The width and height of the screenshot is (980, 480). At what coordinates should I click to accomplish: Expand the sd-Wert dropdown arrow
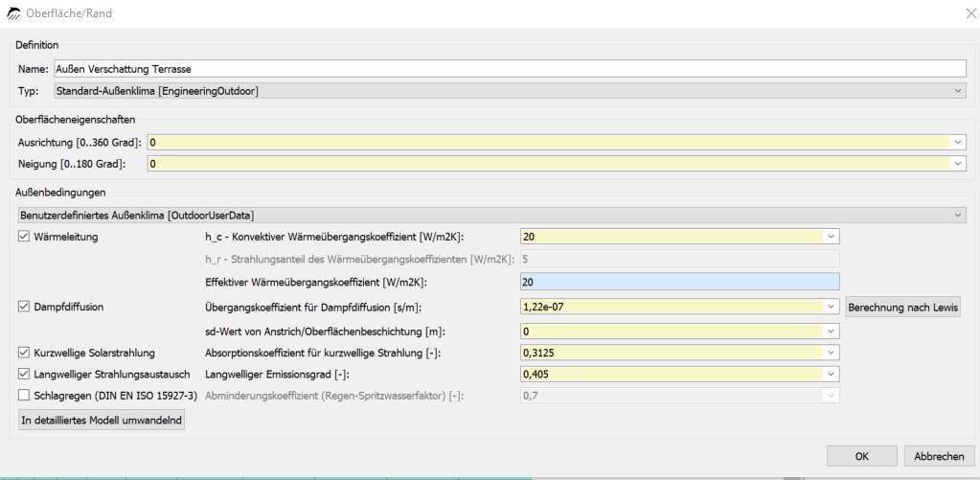(x=832, y=331)
